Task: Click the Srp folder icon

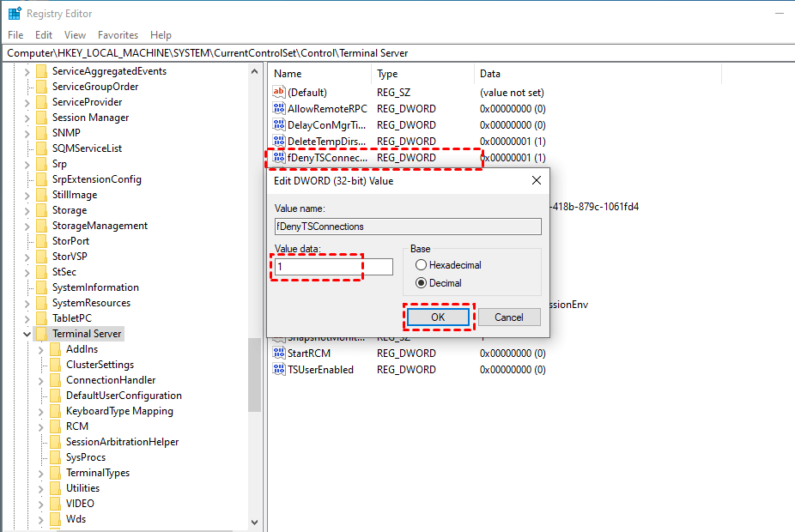Action: coord(42,164)
